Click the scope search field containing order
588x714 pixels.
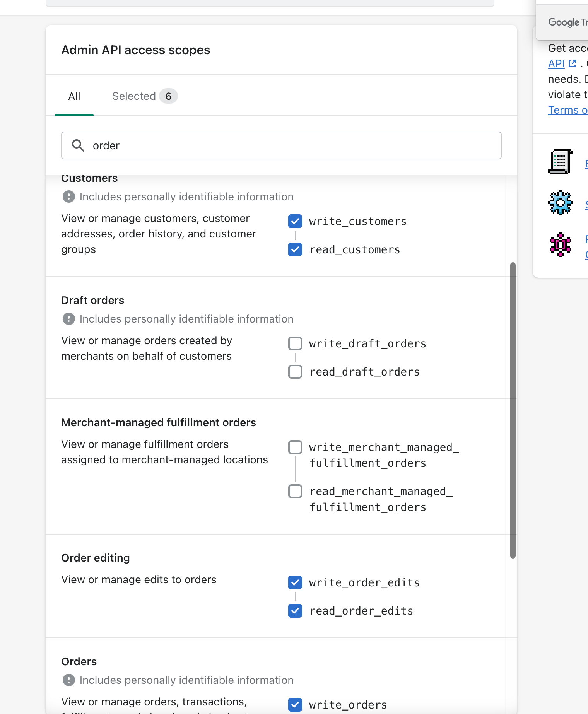281,145
